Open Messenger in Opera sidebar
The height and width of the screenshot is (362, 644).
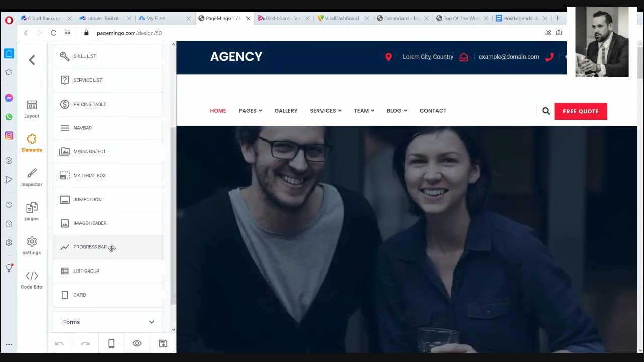(9, 98)
